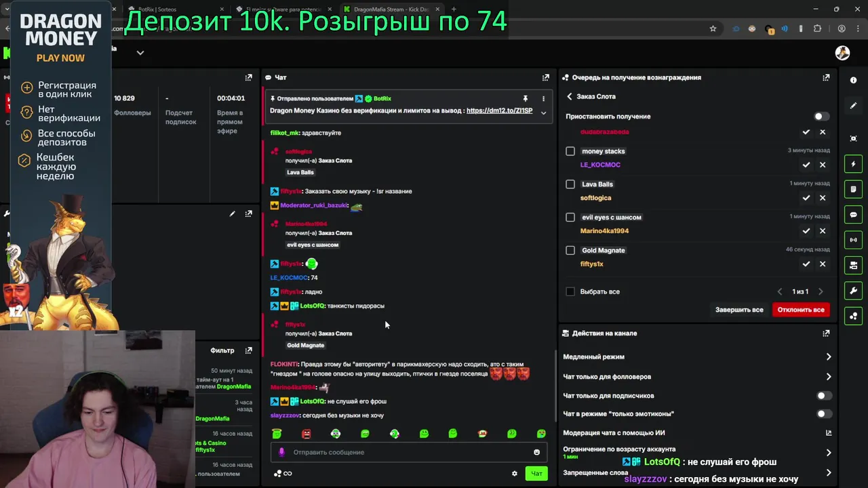Expand Медленный режим settings
This screenshot has width=868, height=488.
(828, 357)
